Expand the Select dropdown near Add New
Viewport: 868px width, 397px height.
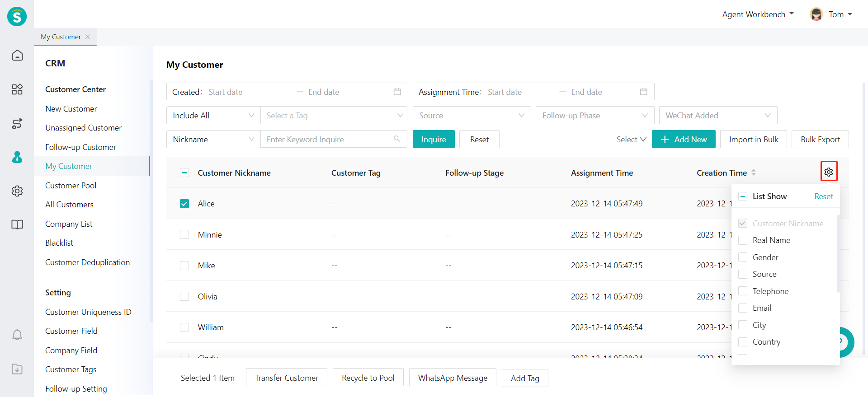click(631, 139)
